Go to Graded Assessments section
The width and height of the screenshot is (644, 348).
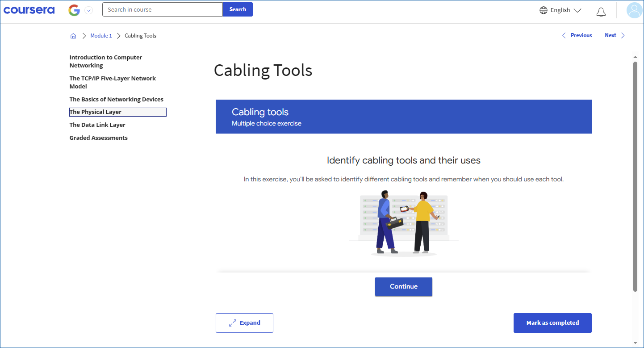(99, 138)
